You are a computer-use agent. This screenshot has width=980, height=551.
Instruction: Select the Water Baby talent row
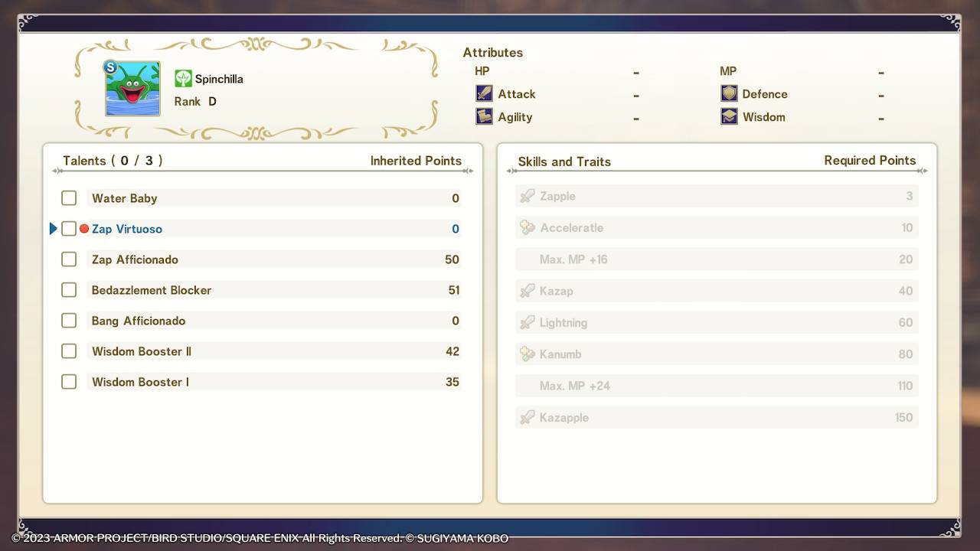point(274,198)
